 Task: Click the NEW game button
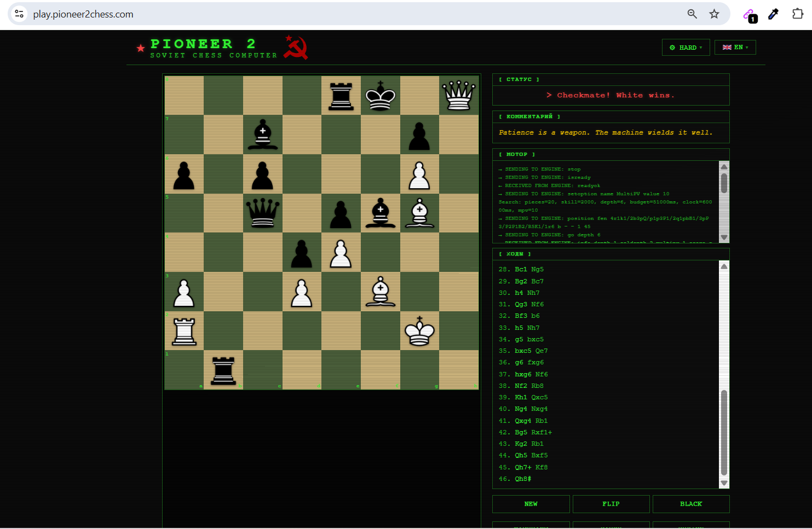(x=531, y=504)
